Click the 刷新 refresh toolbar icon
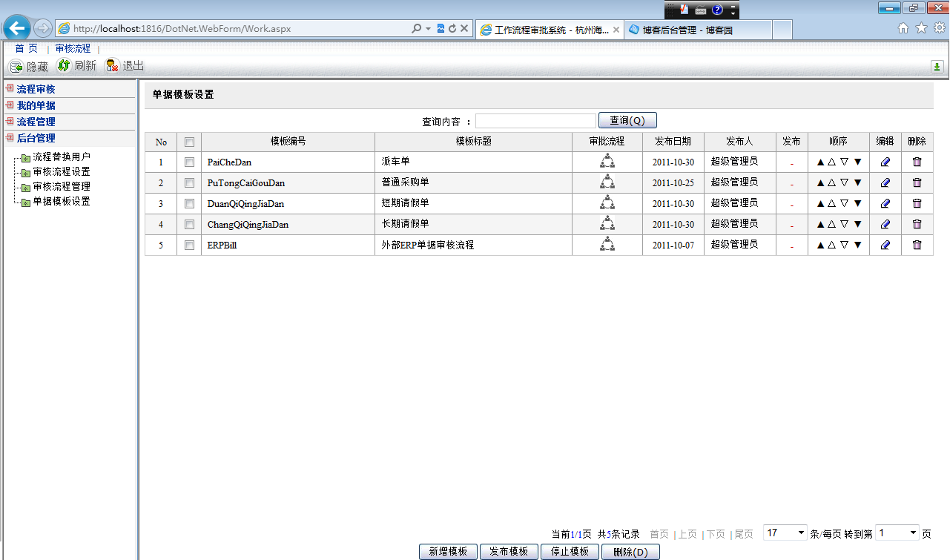The height and width of the screenshot is (560, 950). (x=63, y=65)
